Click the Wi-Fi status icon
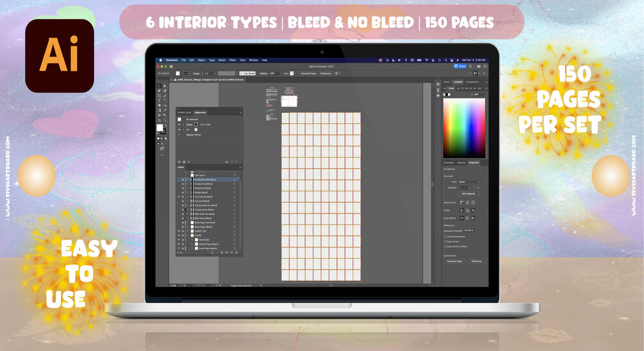Screen dimensions: 644x351 pos(427,60)
